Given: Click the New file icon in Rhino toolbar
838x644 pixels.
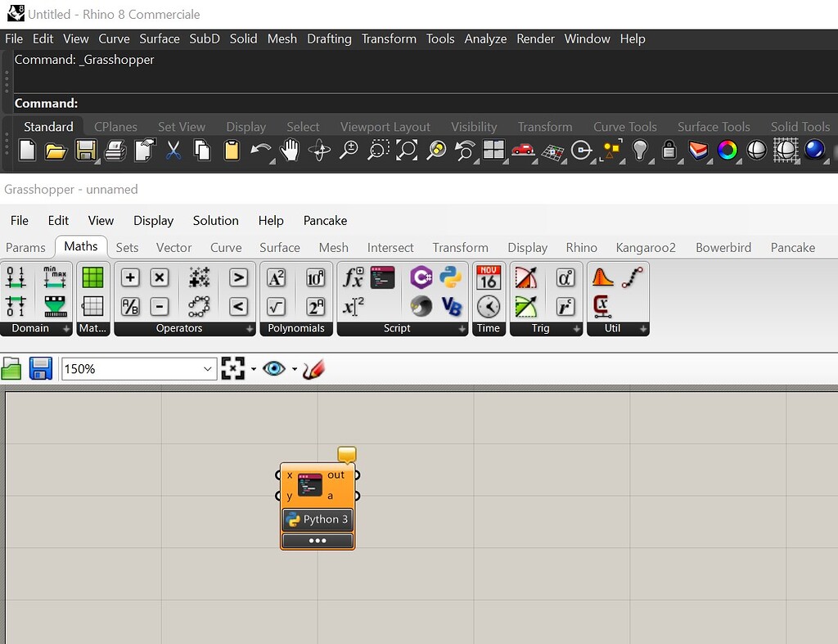Looking at the screenshot, I should tap(27, 151).
